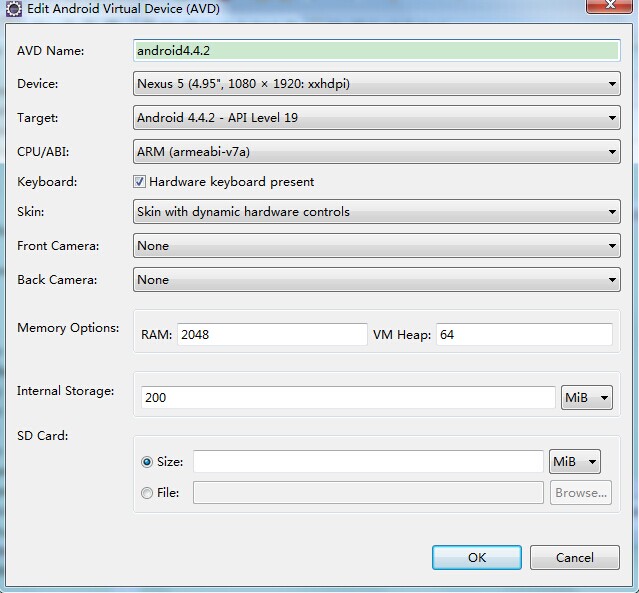639x593 pixels.
Task: Click the Browse button for SD Card file
Action: coord(581,492)
